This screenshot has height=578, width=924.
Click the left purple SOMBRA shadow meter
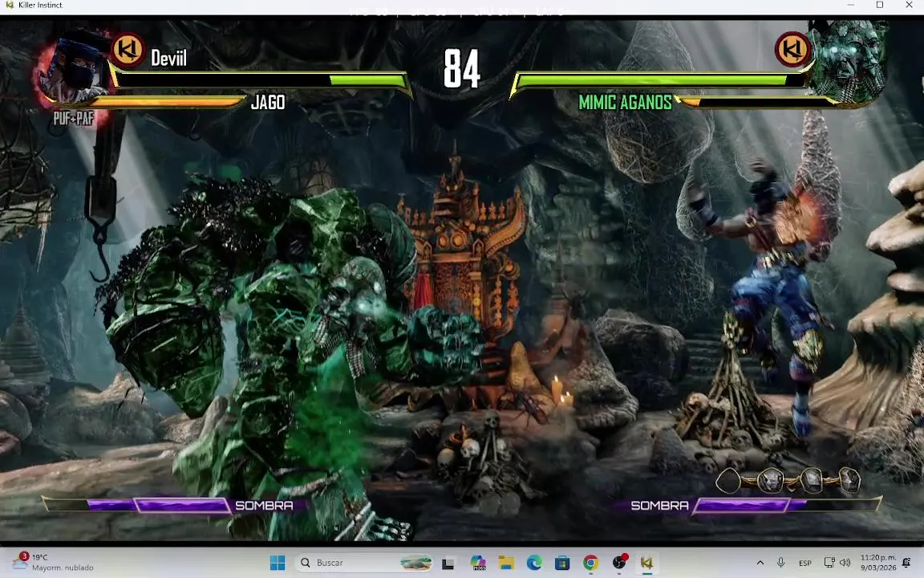coord(136,506)
